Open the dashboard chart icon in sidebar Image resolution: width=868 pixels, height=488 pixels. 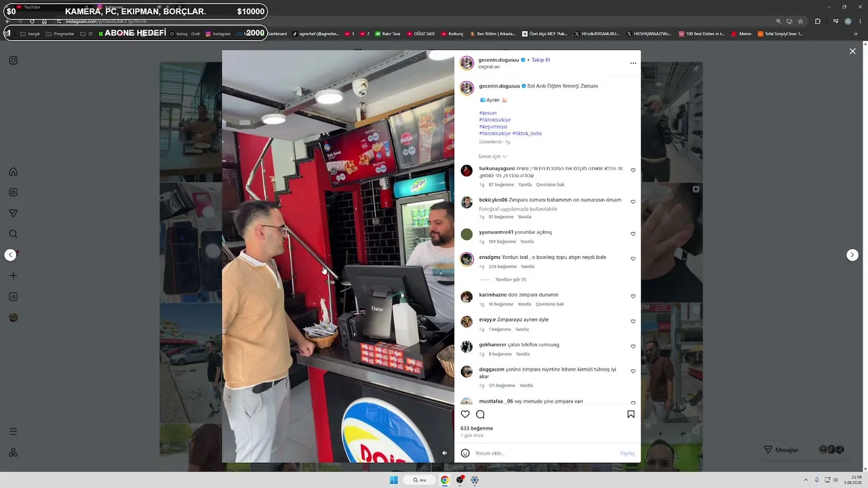click(13, 297)
